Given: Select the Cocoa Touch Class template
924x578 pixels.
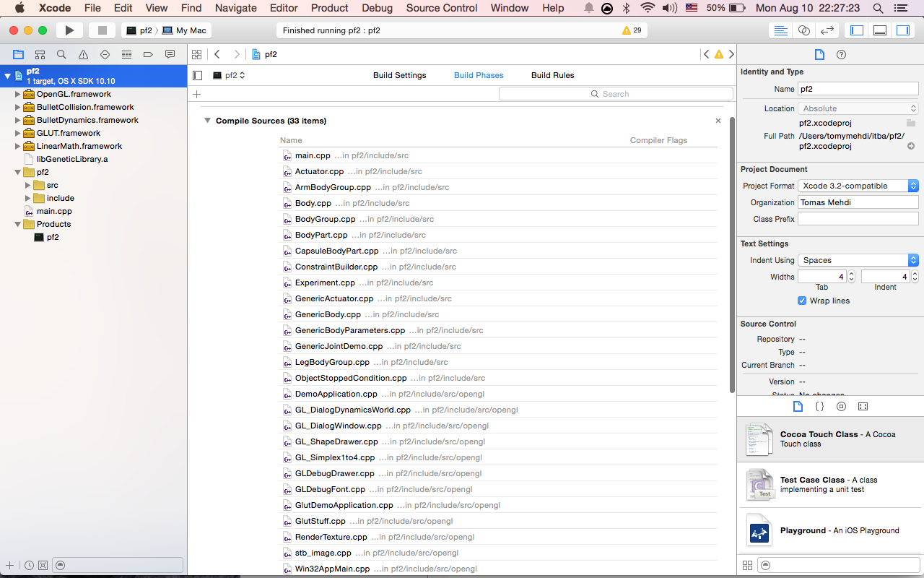Looking at the screenshot, I should tap(830, 439).
